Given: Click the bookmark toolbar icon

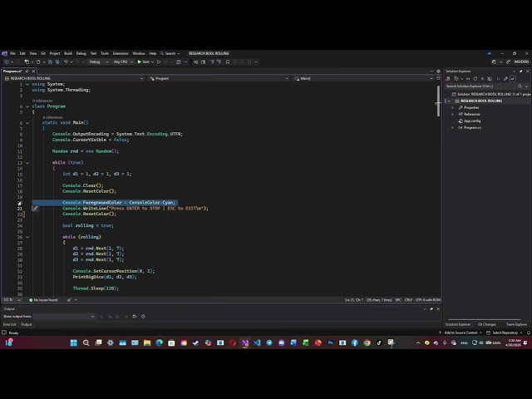Looking at the screenshot, I should (x=228, y=62).
